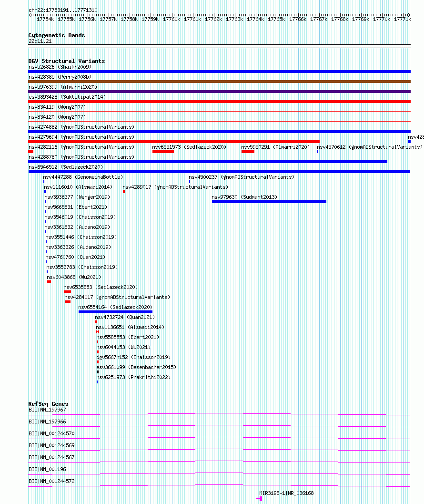Viewport: 424px width, 504px height.
Task: Click the 17754k ruler position
Action: point(45,19)
